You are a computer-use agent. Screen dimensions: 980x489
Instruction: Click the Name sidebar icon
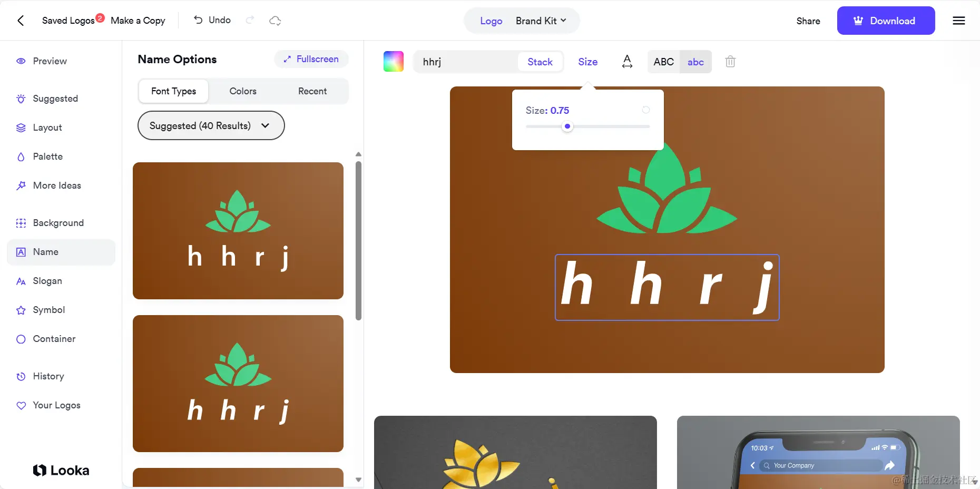[x=21, y=252]
